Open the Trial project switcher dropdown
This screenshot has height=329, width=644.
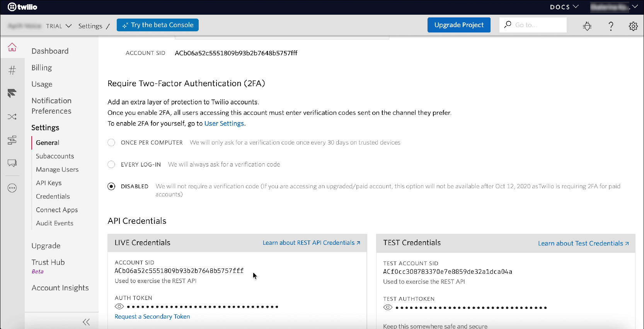click(x=59, y=26)
